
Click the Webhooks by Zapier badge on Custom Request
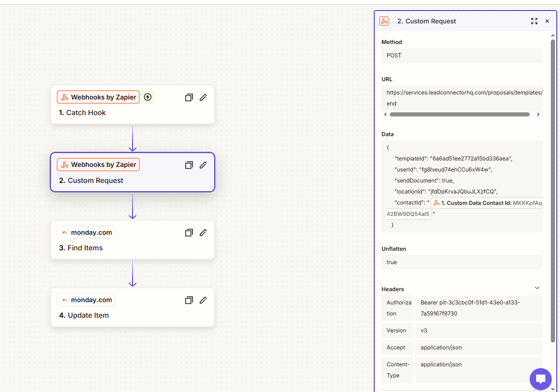coord(98,165)
